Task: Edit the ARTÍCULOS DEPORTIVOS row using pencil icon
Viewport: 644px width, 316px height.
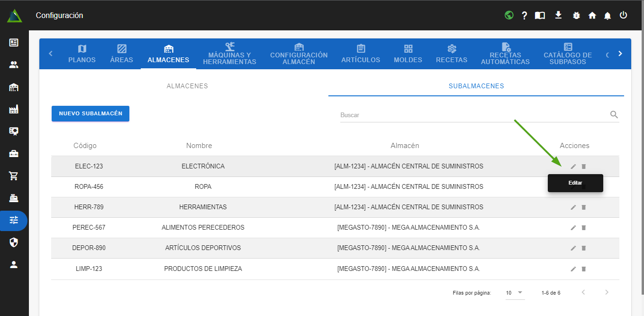Action: tap(573, 248)
